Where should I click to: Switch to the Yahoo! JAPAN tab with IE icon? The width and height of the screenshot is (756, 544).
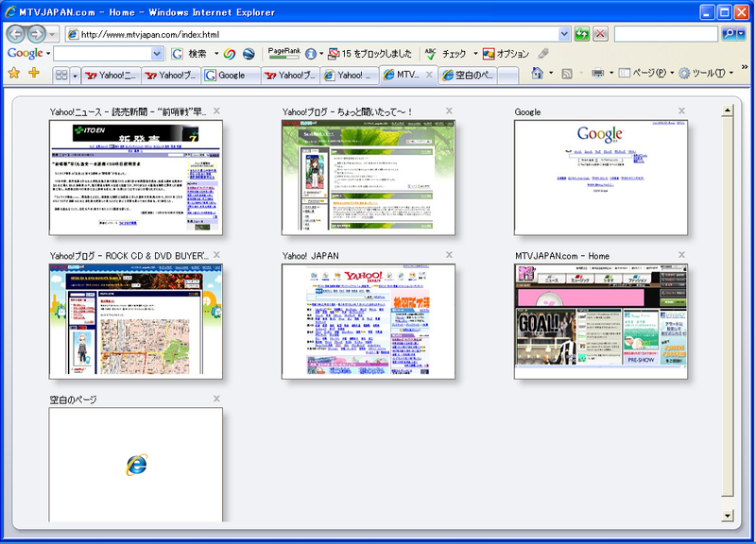(350, 76)
